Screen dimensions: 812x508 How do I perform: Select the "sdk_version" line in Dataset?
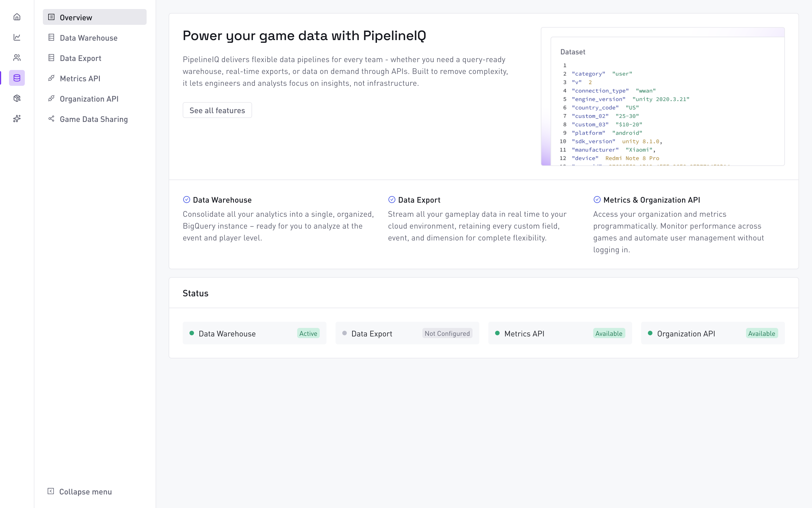tap(617, 141)
